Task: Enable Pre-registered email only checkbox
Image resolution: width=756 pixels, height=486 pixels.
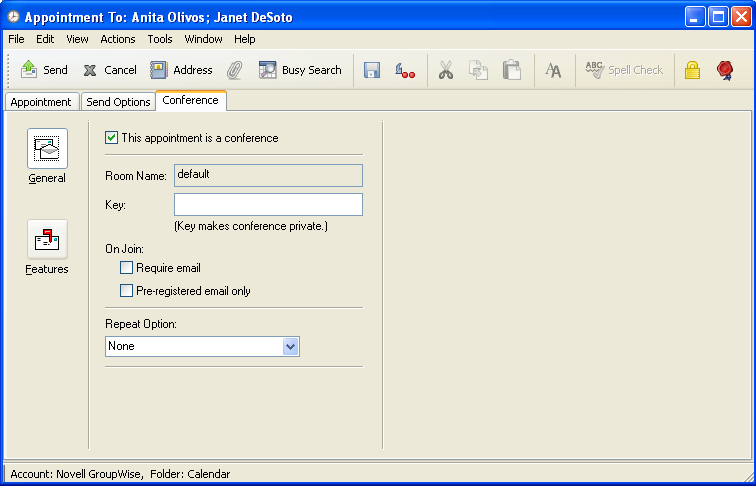Action: coord(126,291)
